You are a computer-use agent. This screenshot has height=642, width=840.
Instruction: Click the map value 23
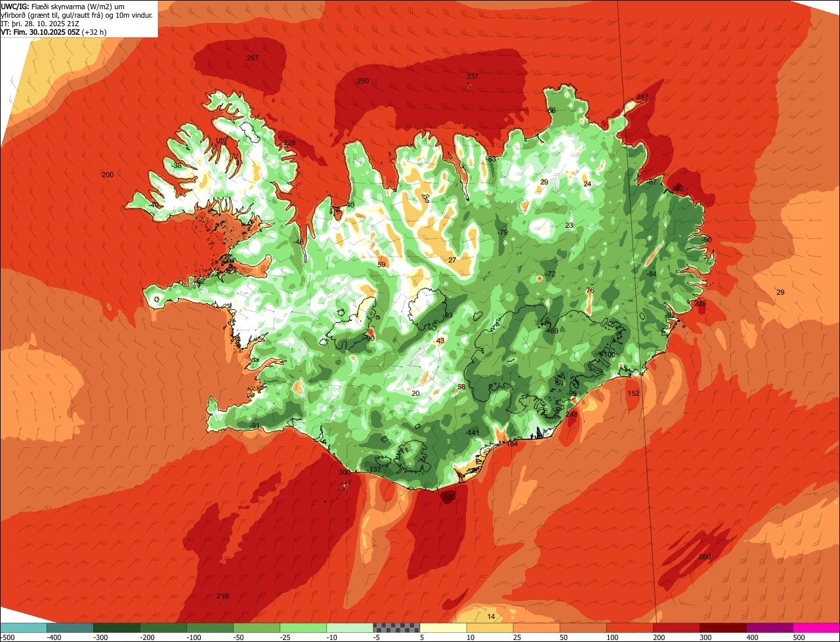coord(569,225)
